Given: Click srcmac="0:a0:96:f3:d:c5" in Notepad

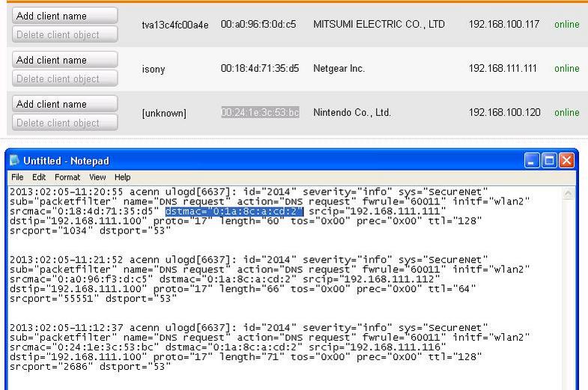Looking at the screenshot, I should 81,279.
